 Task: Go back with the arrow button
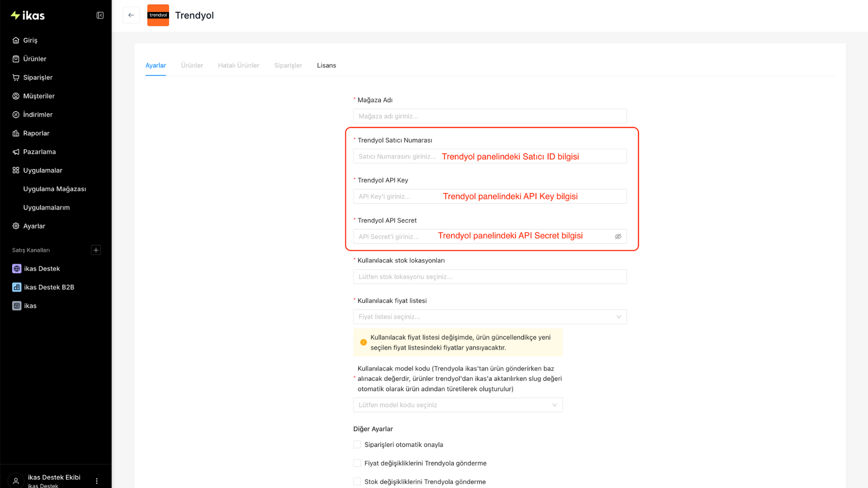tap(131, 15)
